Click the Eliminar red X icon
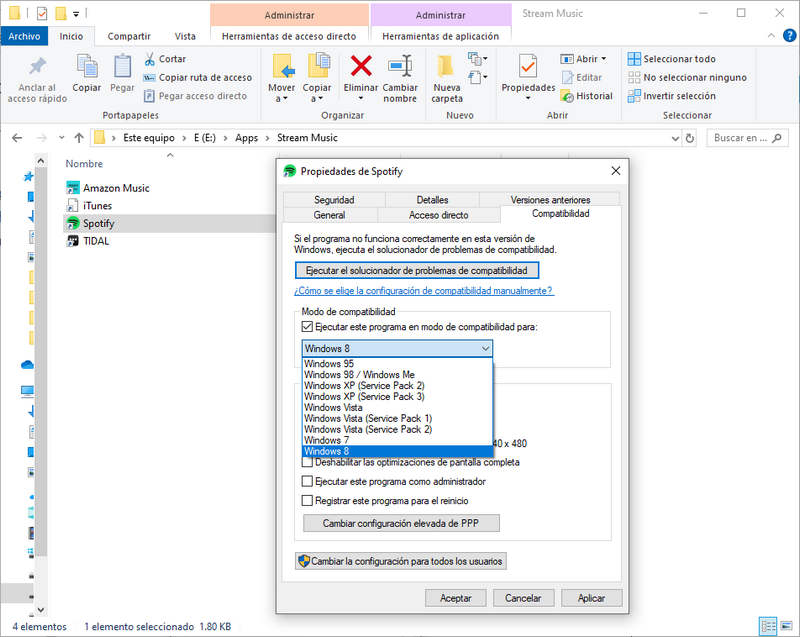 pyautogui.click(x=361, y=67)
